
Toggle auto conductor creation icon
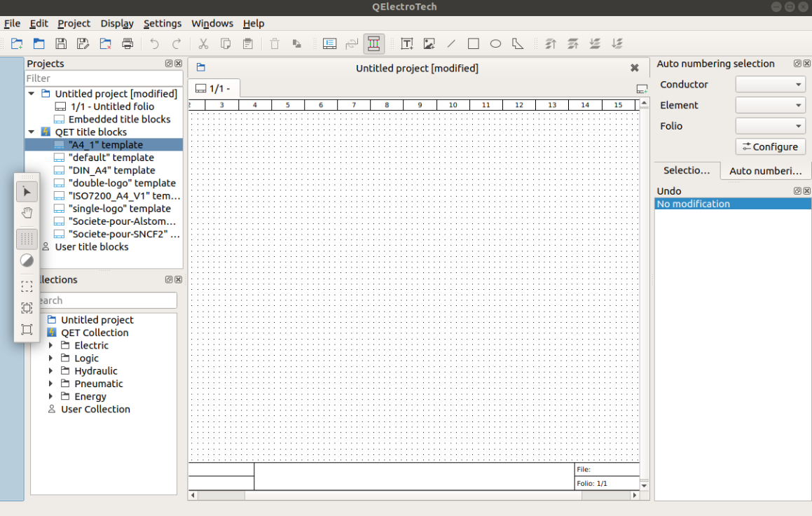coord(374,44)
